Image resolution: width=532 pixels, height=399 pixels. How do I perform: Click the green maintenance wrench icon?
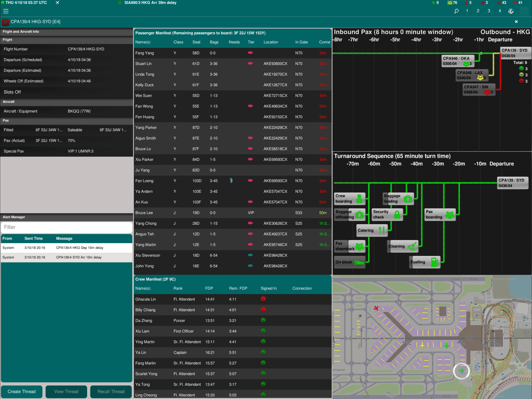click(x=433, y=3)
